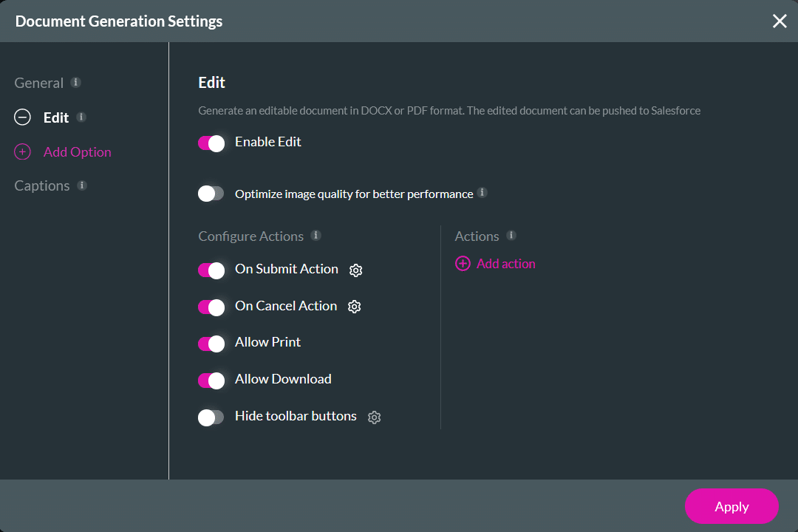Disable the Enable Edit toggle
Image resolution: width=798 pixels, height=532 pixels.
pos(211,143)
